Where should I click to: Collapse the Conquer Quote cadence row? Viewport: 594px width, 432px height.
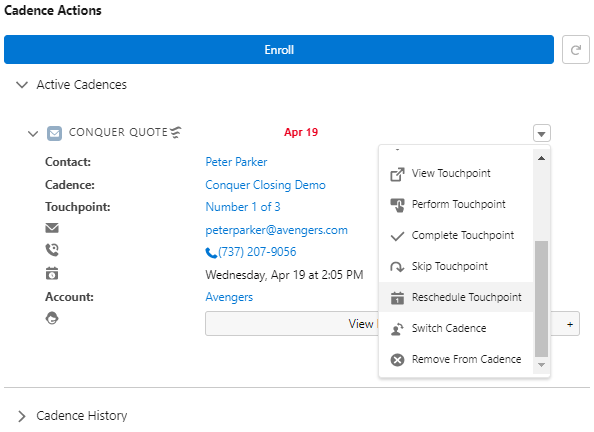tap(33, 133)
